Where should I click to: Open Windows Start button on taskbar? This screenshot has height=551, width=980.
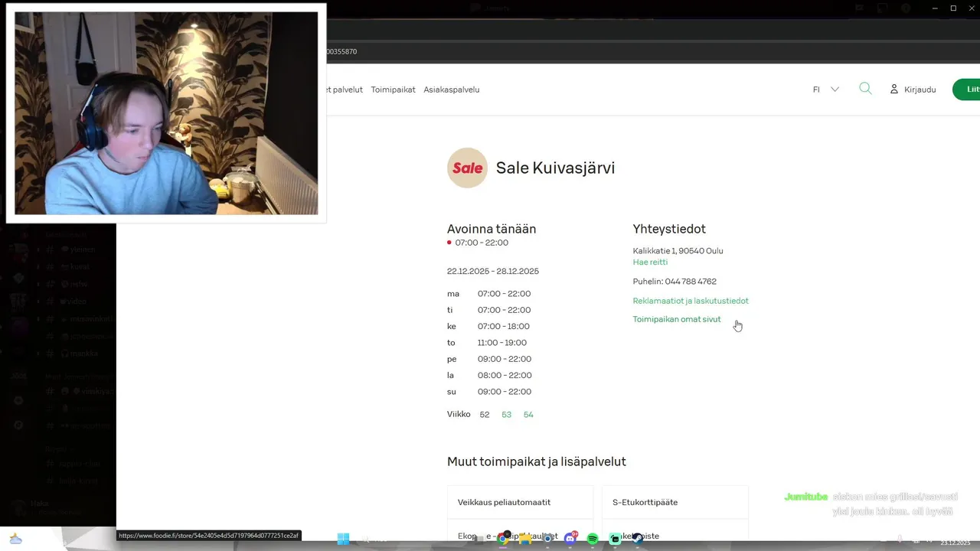point(343,539)
